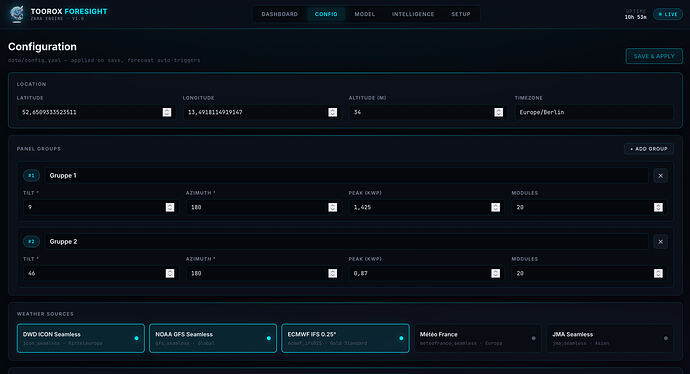690x374 pixels.
Task: Click into the Latitude input field
Action: (x=96, y=112)
